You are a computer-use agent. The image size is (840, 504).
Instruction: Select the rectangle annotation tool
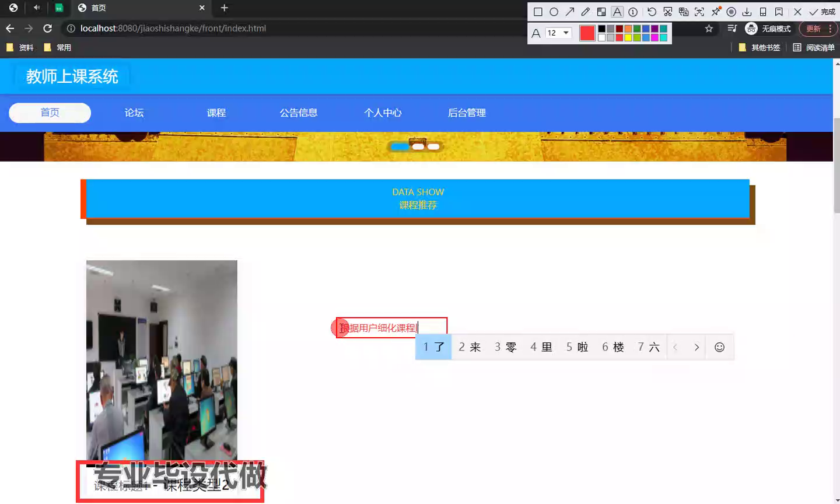click(538, 12)
